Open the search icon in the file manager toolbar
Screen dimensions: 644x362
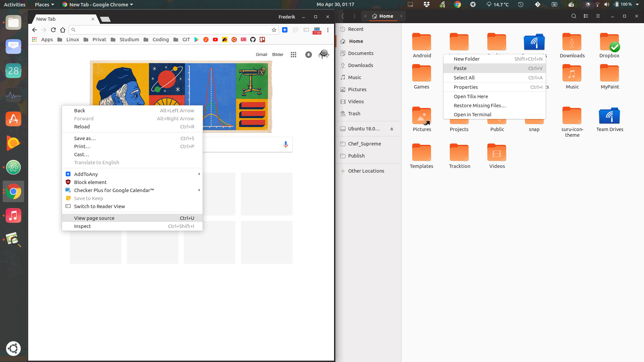tap(574, 16)
